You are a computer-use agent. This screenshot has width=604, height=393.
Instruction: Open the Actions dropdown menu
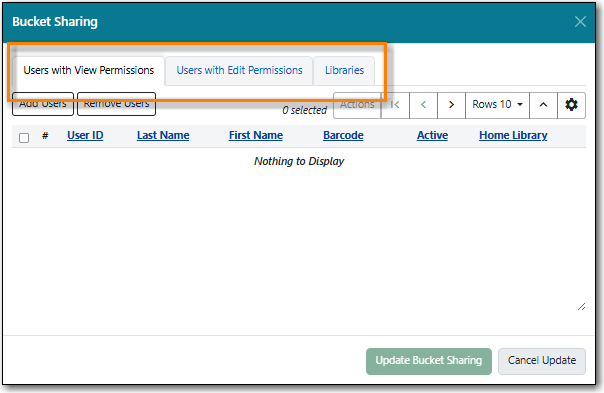point(357,105)
